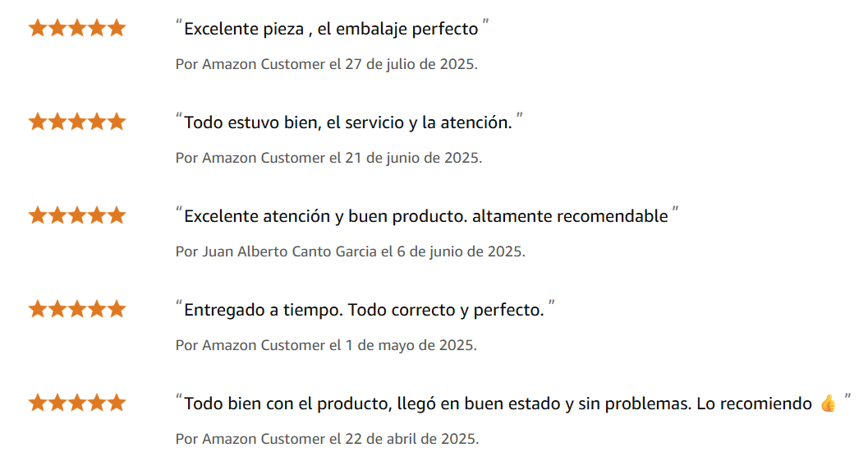Image resolution: width=868 pixels, height=466 pixels.
Task: Open reviewer name Juan Alberto Canto Garcia
Action: point(289,251)
